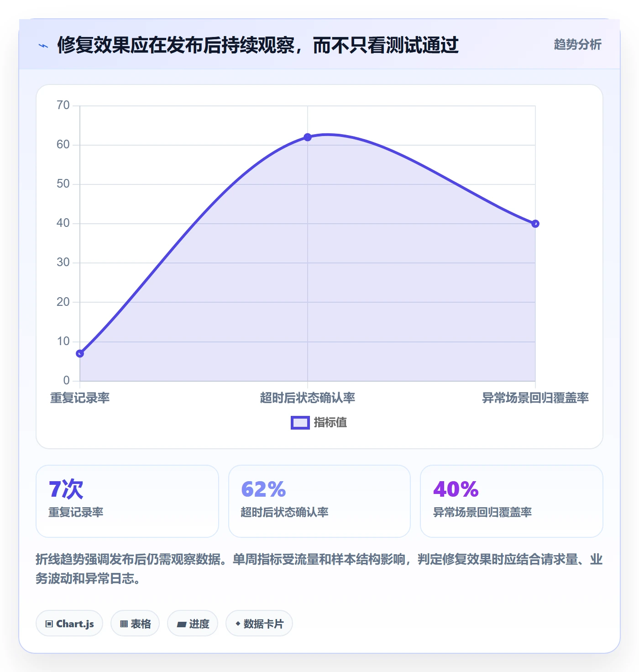Click the 重复记录率 x-axis label
This screenshot has height=672, width=639.
pyautogui.click(x=80, y=398)
